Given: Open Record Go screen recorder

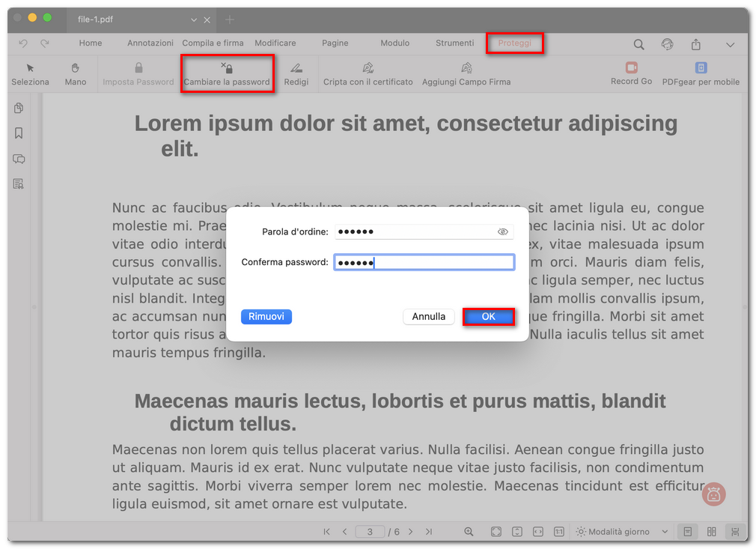Looking at the screenshot, I should coord(631,73).
